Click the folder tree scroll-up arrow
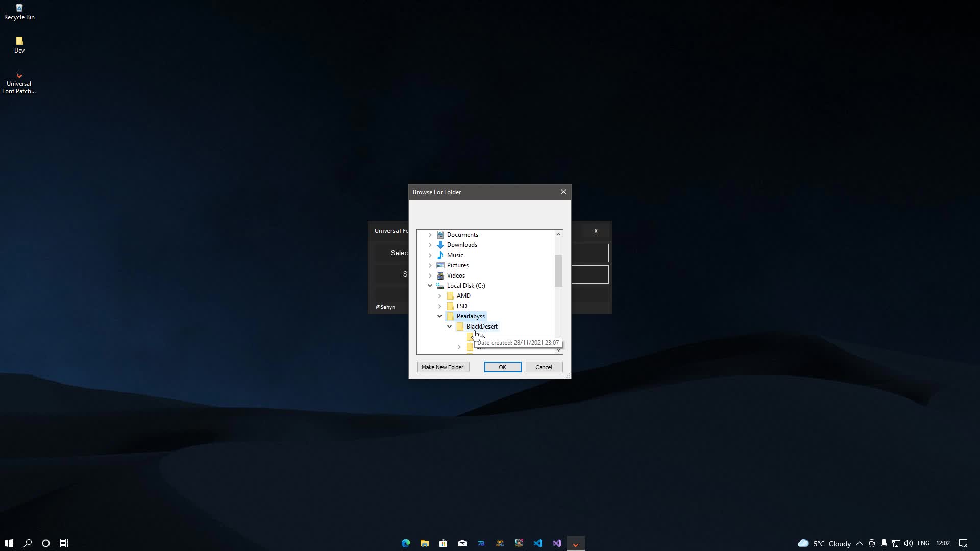Screen dimensions: 980x551 tap(558, 234)
